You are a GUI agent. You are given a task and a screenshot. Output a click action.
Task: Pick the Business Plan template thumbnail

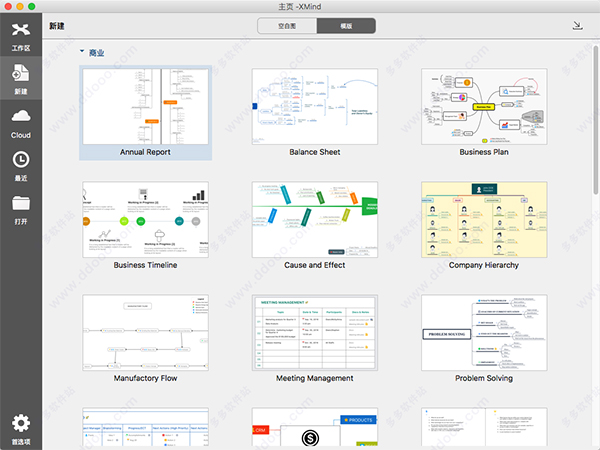click(484, 106)
